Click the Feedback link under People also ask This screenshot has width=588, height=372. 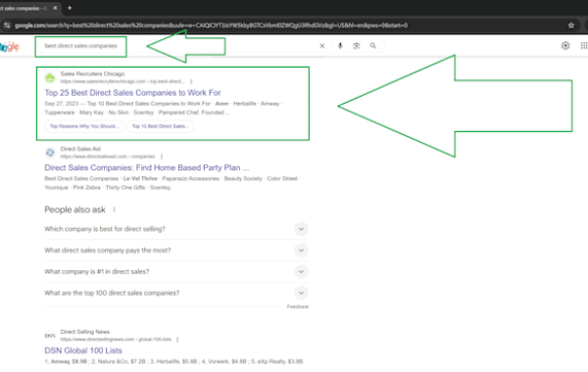(298, 306)
